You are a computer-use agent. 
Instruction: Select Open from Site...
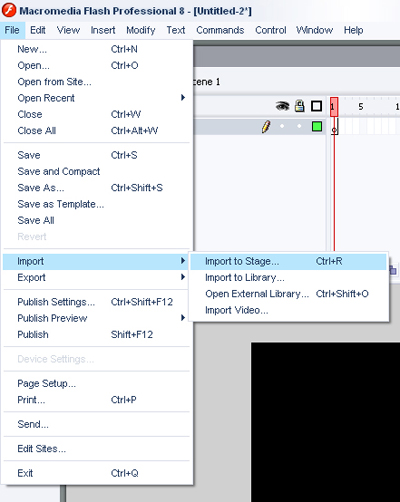click(x=97, y=82)
